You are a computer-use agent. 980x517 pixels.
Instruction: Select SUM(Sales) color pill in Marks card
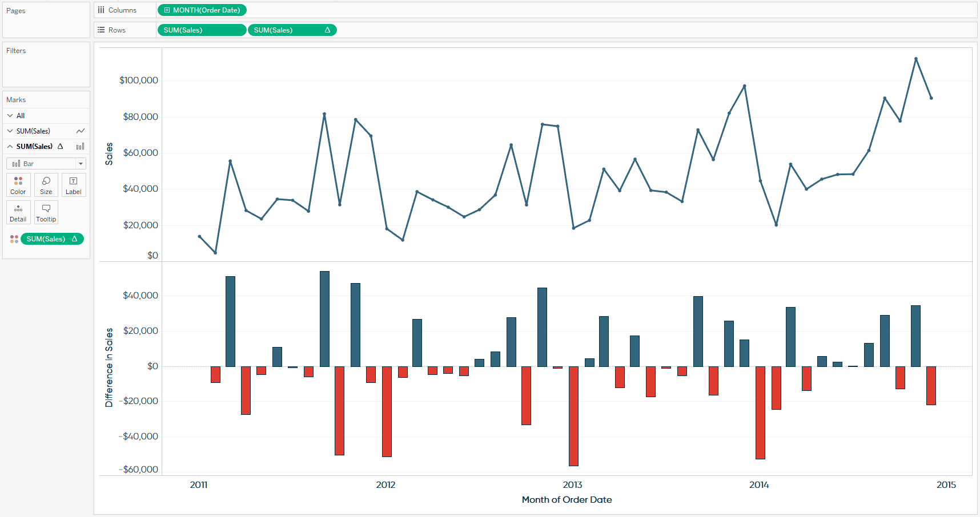(x=52, y=239)
